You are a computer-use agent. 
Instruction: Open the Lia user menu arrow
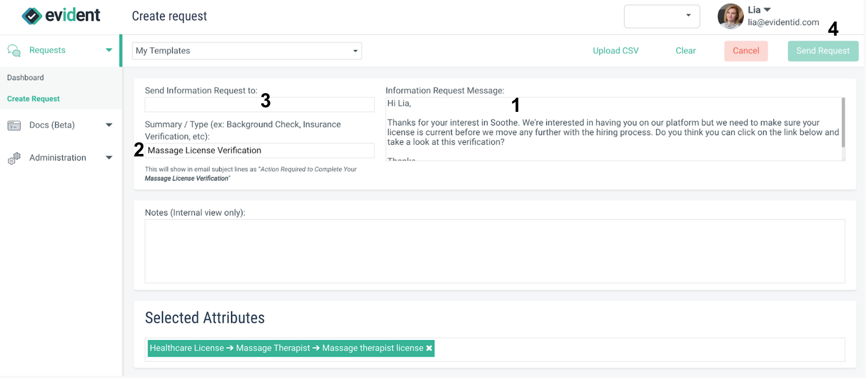click(x=767, y=10)
